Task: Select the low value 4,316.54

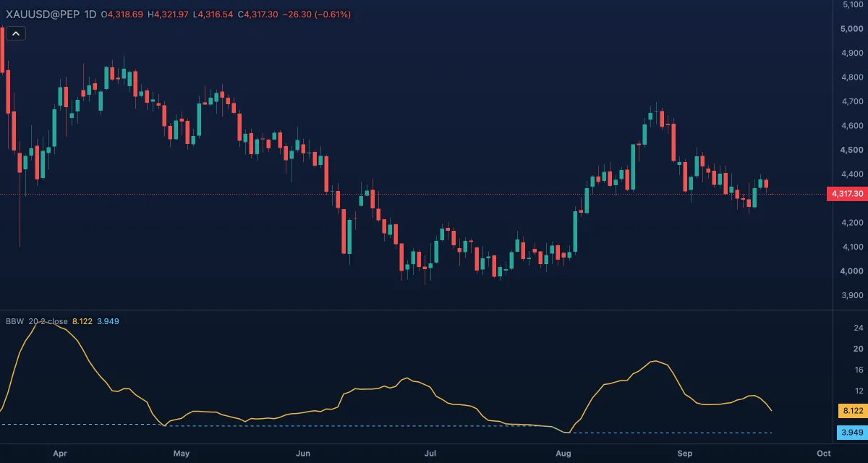Action: pos(216,14)
